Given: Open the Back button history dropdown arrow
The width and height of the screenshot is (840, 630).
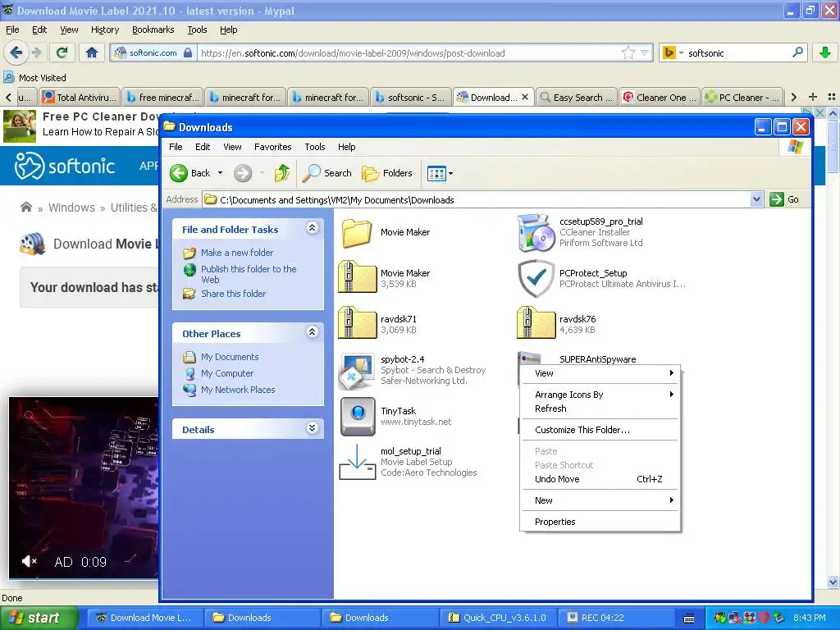Looking at the screenshot, I should click(220, 173).
